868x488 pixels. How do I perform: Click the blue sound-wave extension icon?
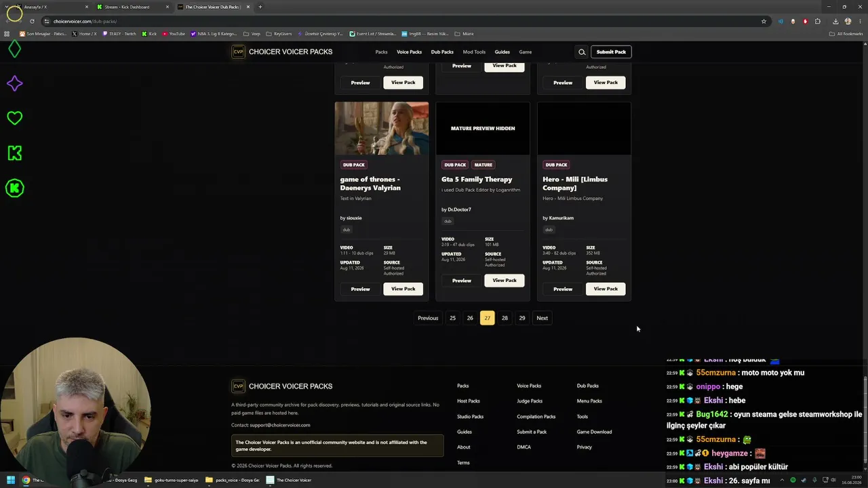780,21
